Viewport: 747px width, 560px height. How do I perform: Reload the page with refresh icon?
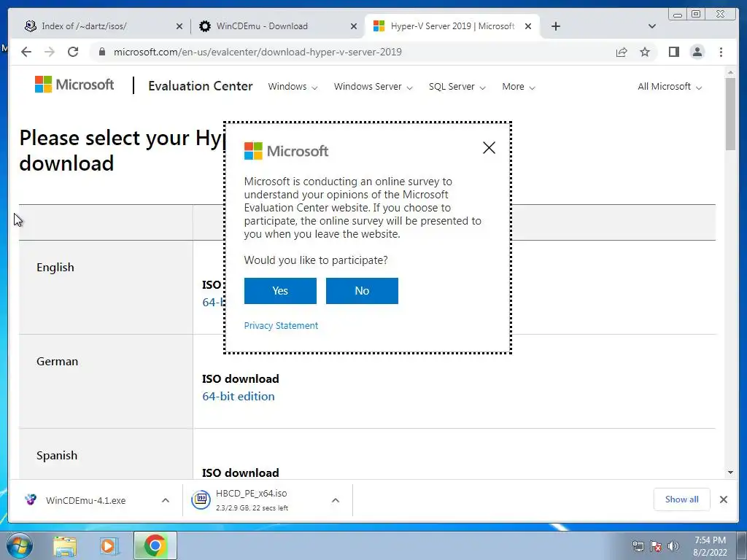pos(73,52)
